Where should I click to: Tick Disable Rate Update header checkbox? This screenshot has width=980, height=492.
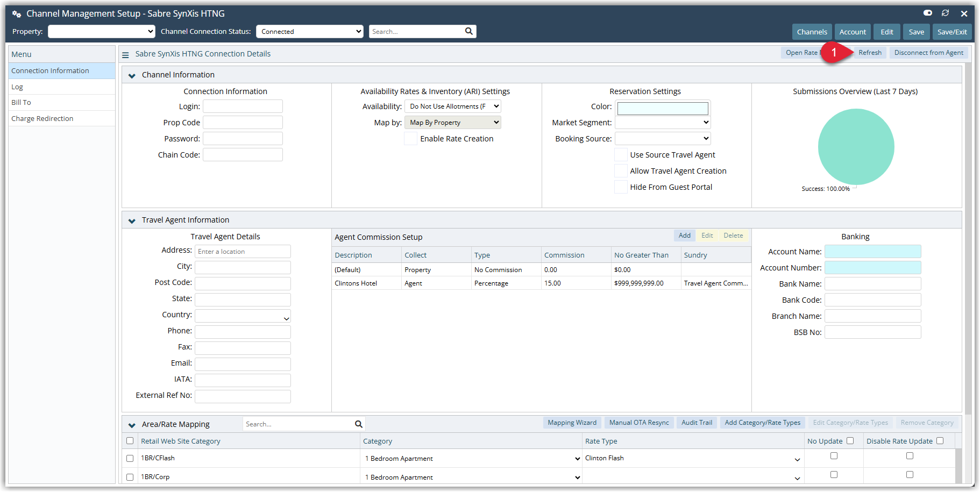940,441
